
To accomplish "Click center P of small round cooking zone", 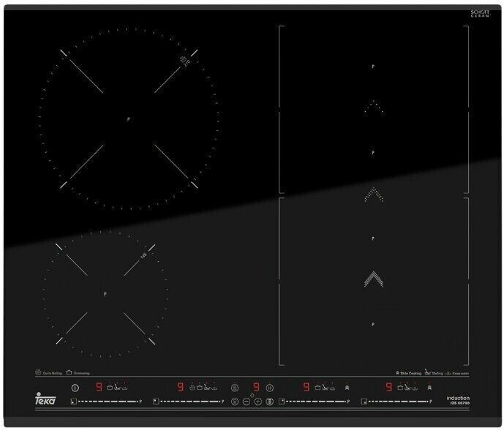I will [x=105, y=294].
